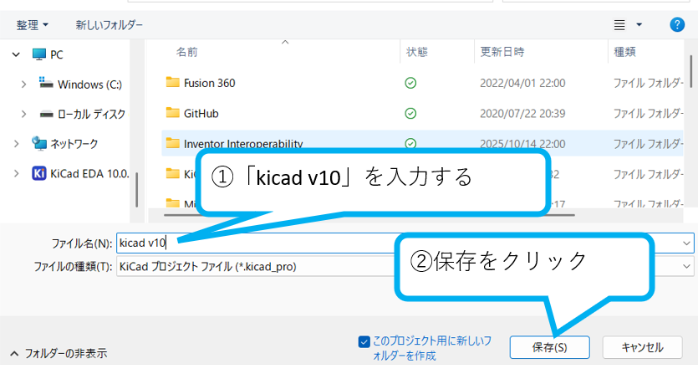698x365 pixels.
Task: Click the Inventor Interoperability sync status icon
Action: (x=410, y=143)
